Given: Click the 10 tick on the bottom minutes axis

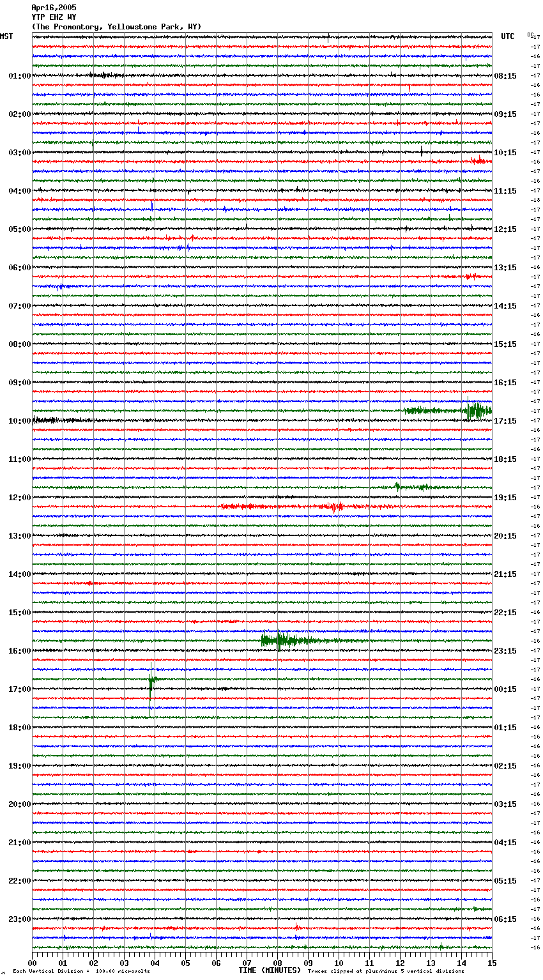Looking at the screenshot, I should point(339,963).
